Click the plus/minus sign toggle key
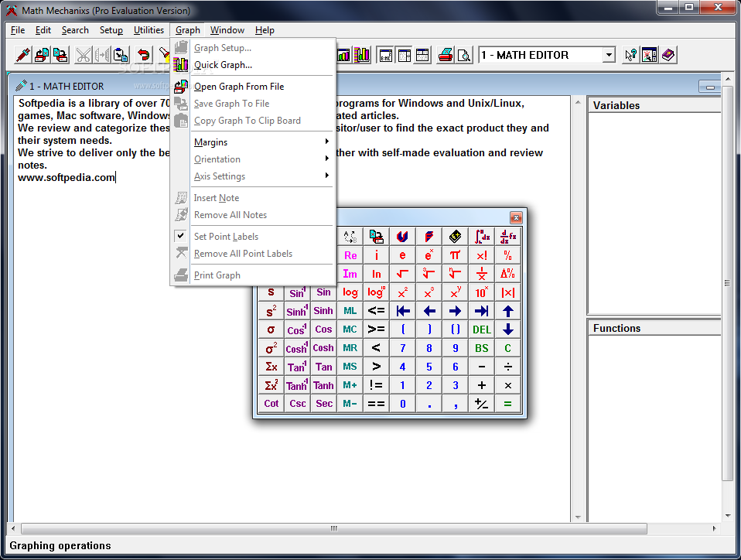Screen dimensions: 741x560 point(482,404)
